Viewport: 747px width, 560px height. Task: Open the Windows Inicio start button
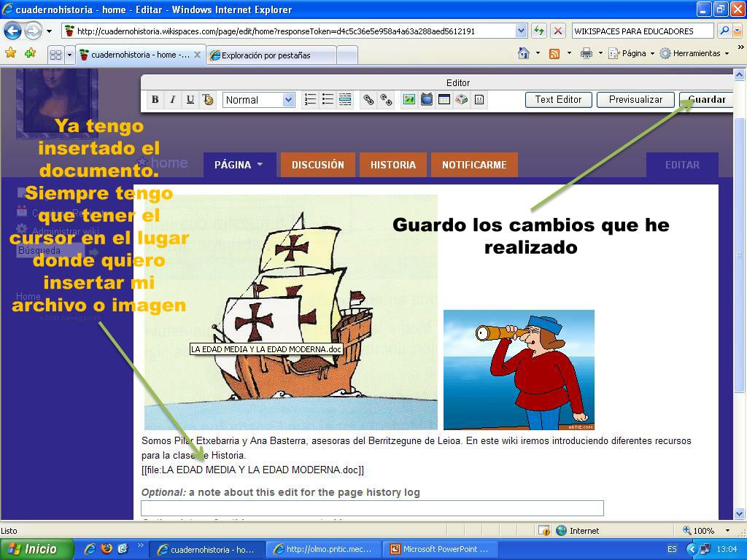[x=36, y=549]
